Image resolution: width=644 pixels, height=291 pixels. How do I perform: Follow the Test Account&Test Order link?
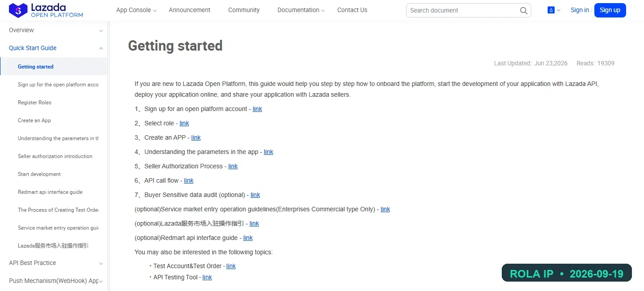coord(231,266)
